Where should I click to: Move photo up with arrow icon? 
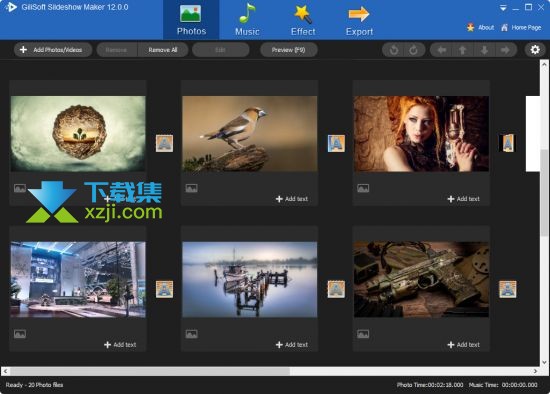click(x=463, y=50)
